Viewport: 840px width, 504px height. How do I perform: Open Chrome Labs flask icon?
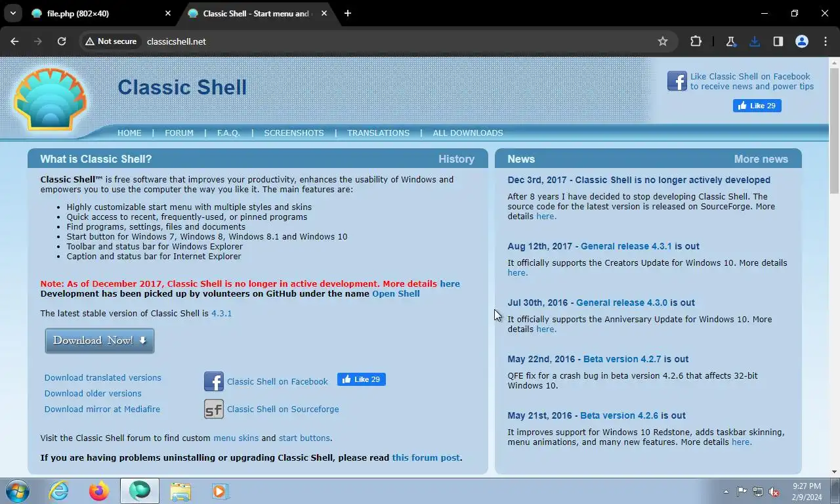(x=730, y=41)
